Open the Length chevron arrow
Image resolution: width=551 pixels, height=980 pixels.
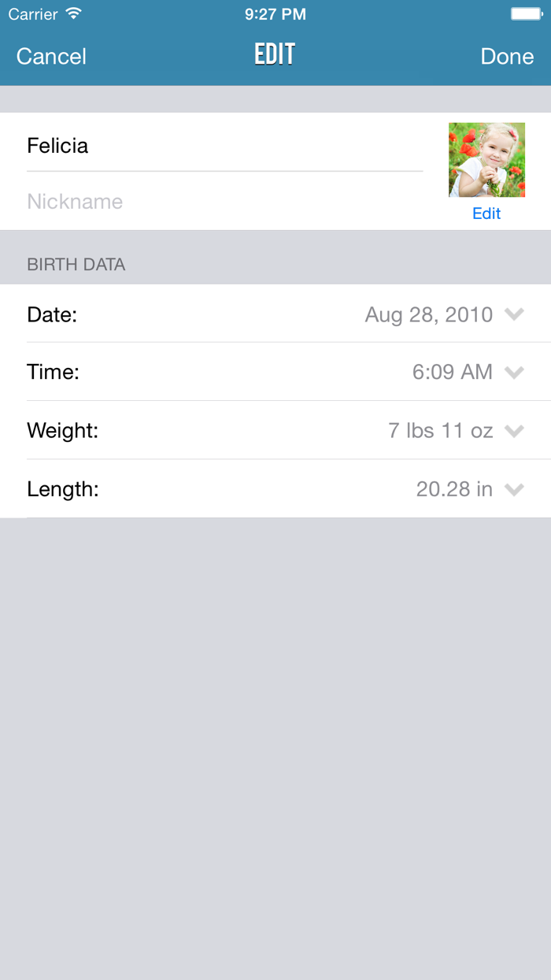(x=514, y=489)
